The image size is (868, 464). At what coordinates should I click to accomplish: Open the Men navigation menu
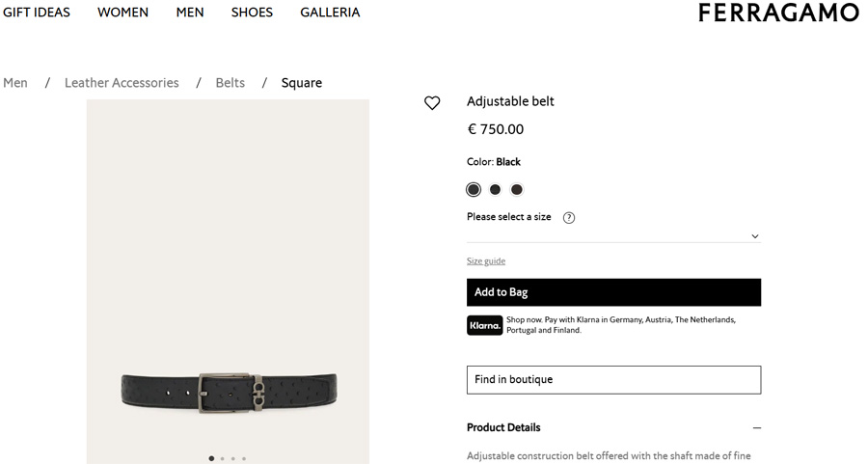point(190,13)
